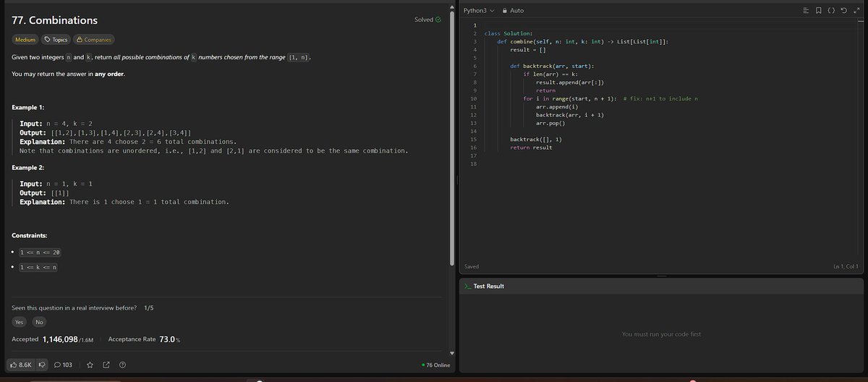Click the down arrow of the description scrollbar
868x382 pixels.
coord(452,353)
